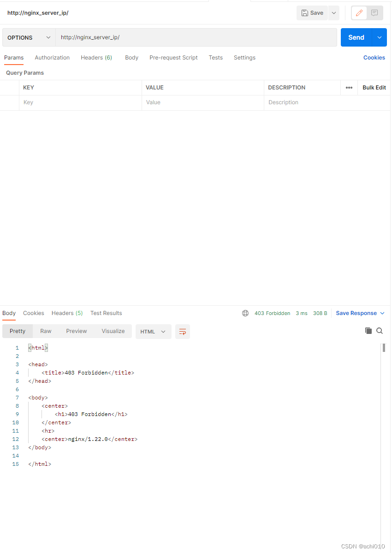Screen dimensions: 392x553
Task: Open the request Body tab
Action: click(x=131, y=58)
